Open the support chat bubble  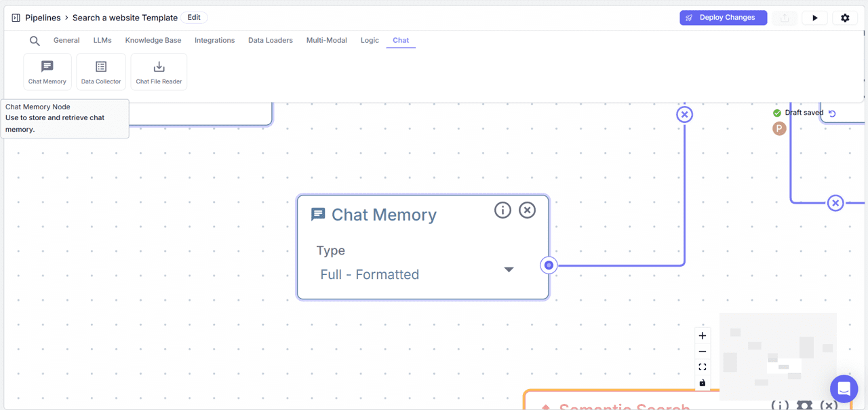click(x=844, y=388)
